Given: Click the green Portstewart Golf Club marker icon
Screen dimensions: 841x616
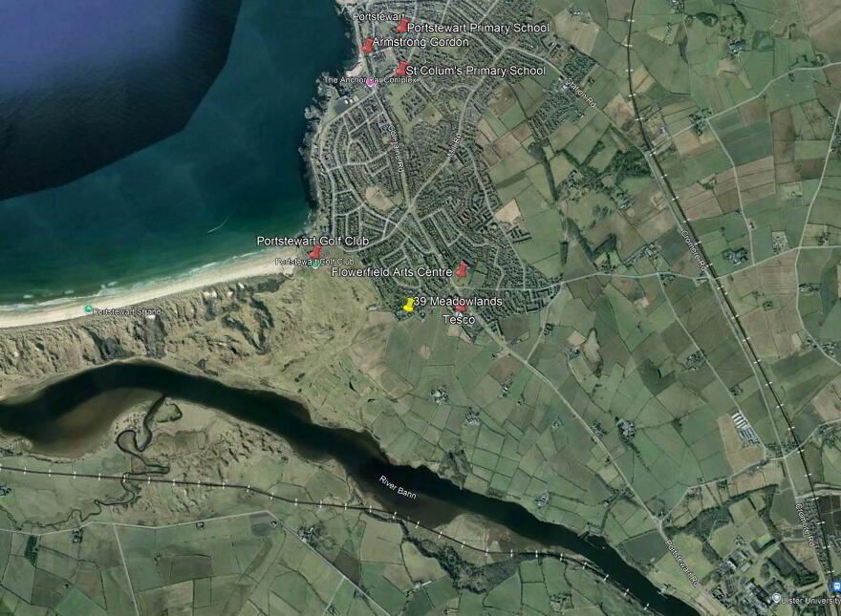Looking at the screenshot, I should coord(315,265).
